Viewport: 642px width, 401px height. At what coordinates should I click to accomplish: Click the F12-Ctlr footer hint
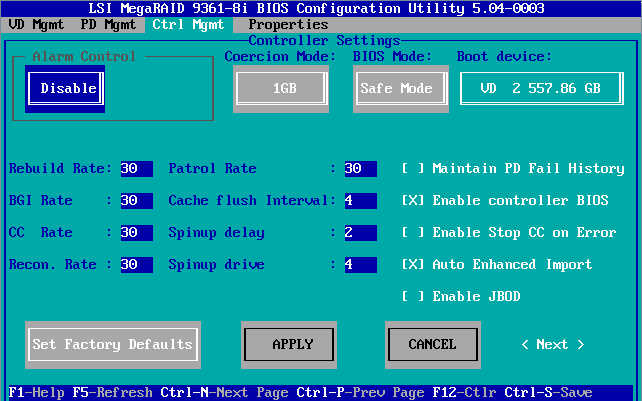(464, 393)
